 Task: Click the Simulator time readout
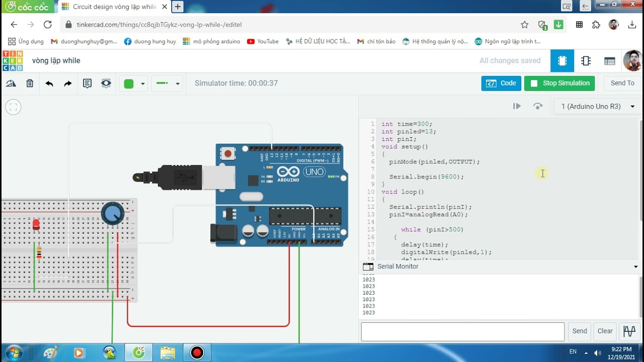[x=236, y=83]
